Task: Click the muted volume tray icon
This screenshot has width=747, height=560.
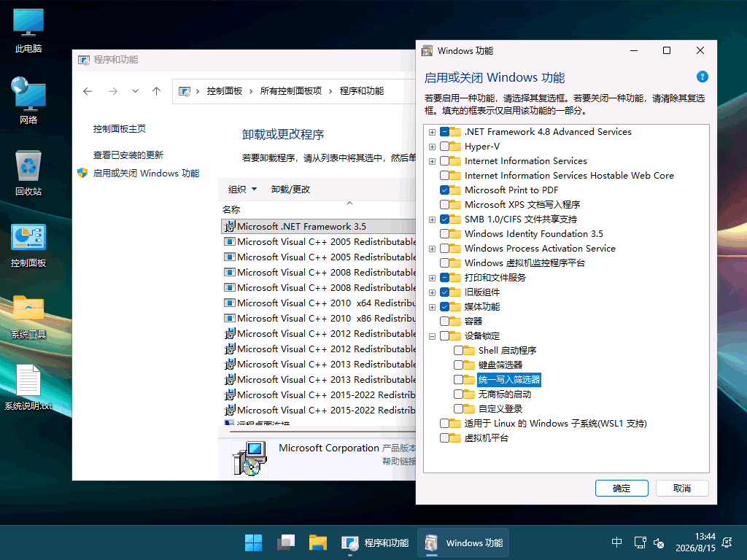Action: [659, 542]
